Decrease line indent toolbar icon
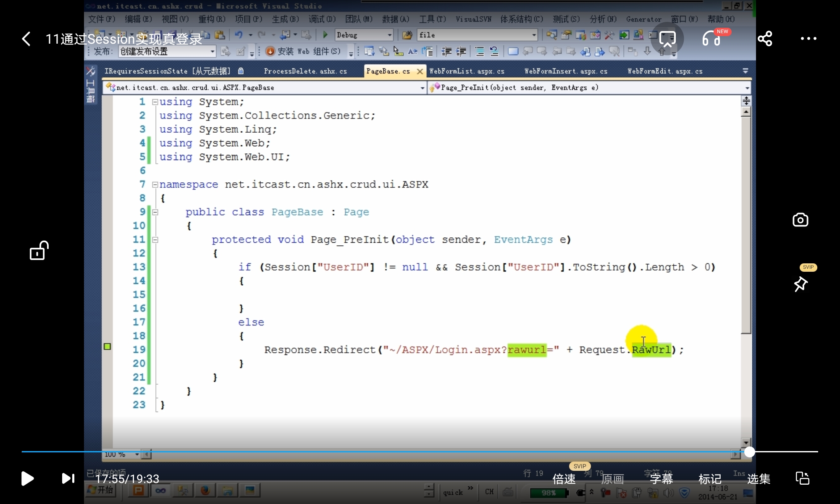This screenshot has width=840, height=504. [446, 51]
